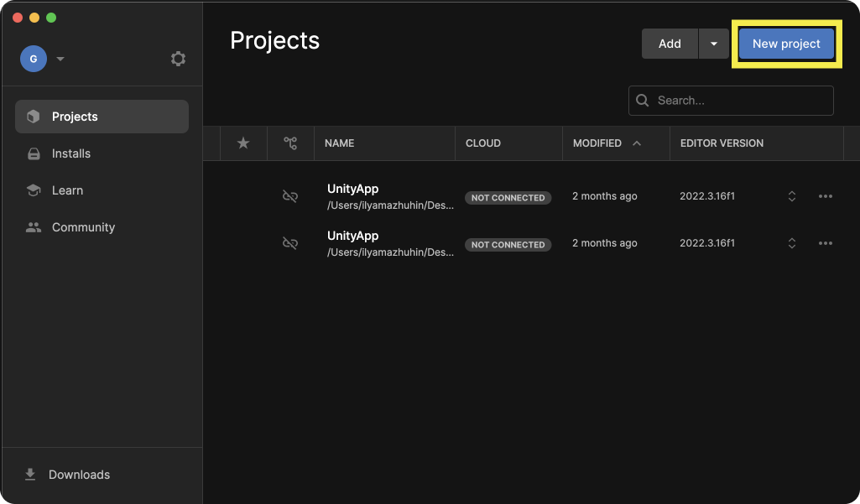The height and width of the screenshot is (504, 860).
Task: Open the Community section
Action: click(x=83, y=227)
